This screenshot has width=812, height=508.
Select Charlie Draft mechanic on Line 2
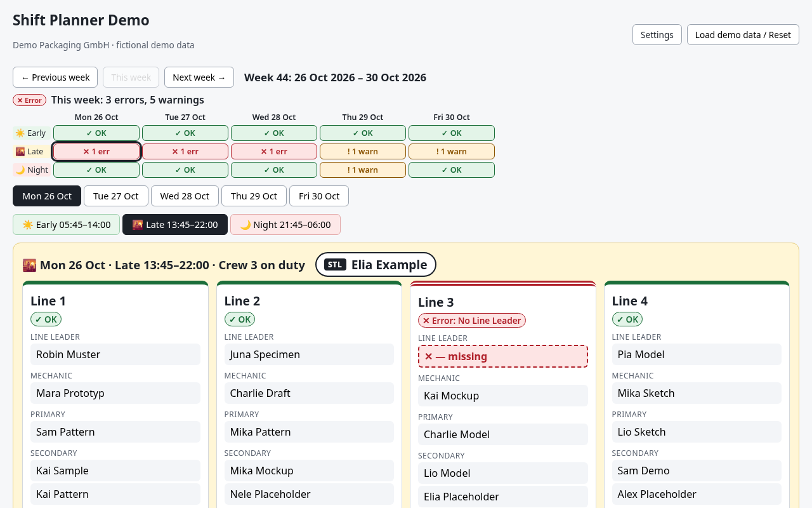[309, 393]
